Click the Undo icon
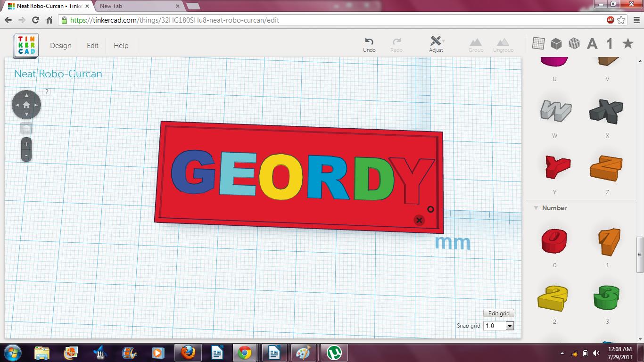Viewport: 644px width, 362px height. coord(369,43)
